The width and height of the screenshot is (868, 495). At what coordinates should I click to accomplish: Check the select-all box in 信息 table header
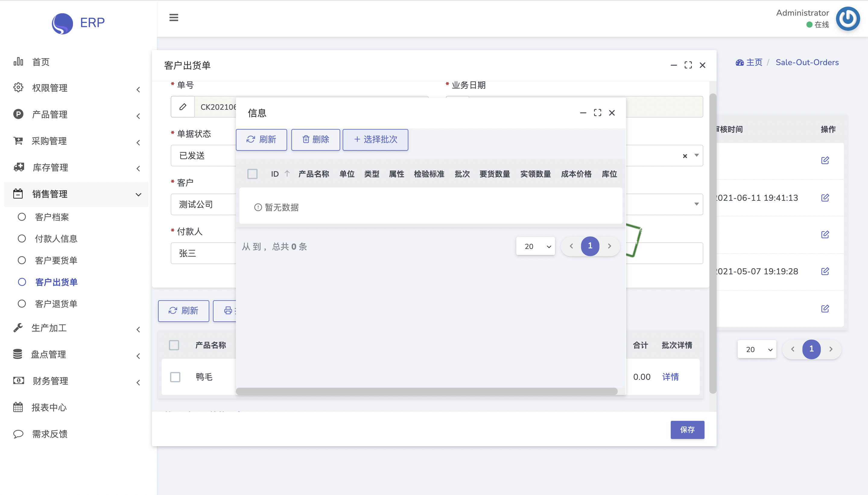(x=252, y=174)
